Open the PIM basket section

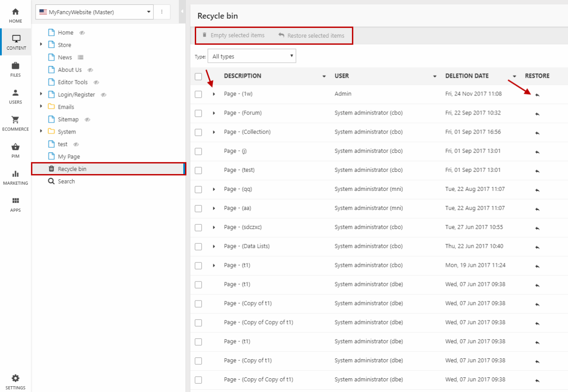click(x=16, y=150)
